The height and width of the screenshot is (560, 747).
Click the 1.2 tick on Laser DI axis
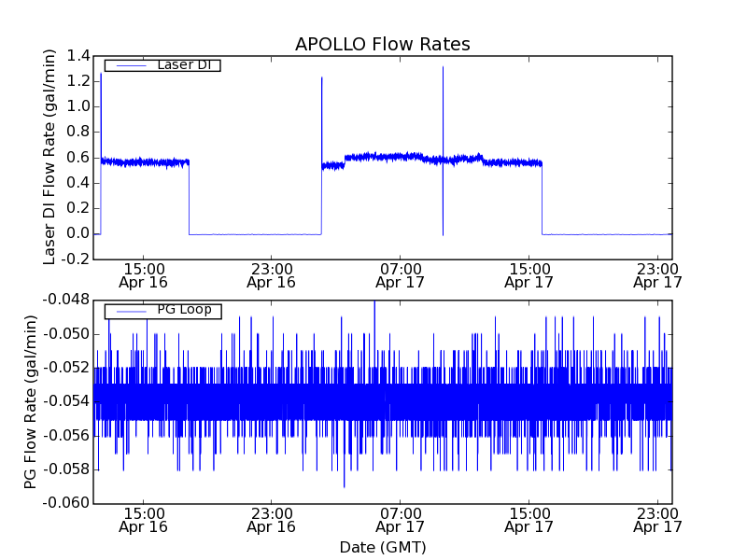(78, 81)
